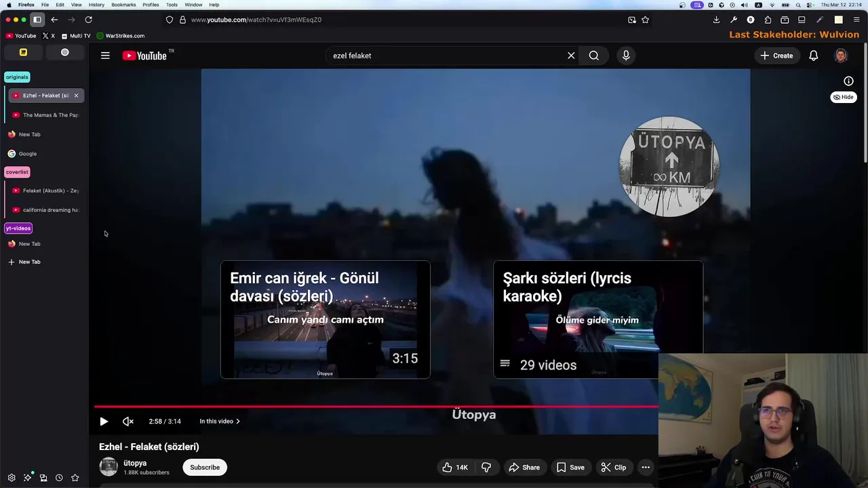Expand In this video chapters
The width and height of the screenshot is (868, 488).
220,421
